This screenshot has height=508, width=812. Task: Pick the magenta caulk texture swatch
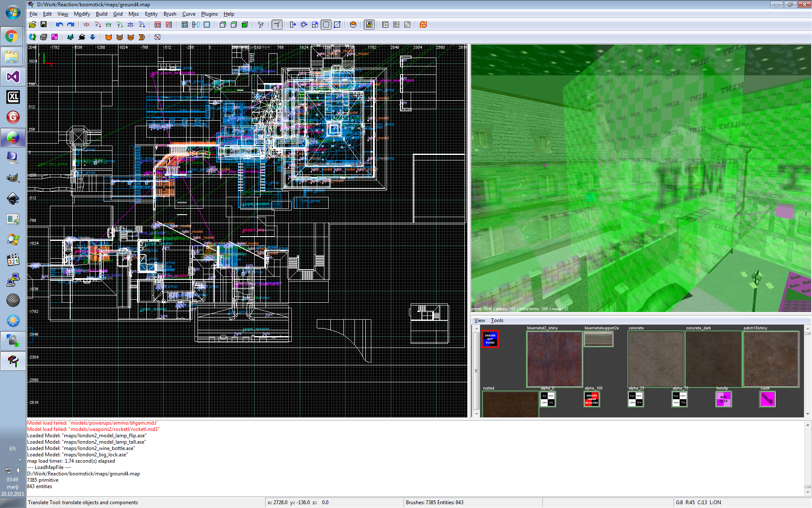click(767, 399)
